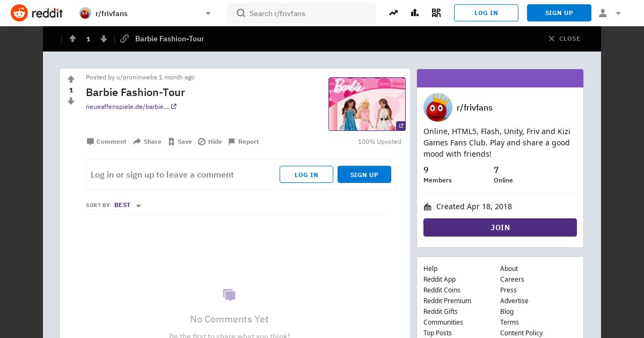Open the u/proninwebs user profile link

136,77
